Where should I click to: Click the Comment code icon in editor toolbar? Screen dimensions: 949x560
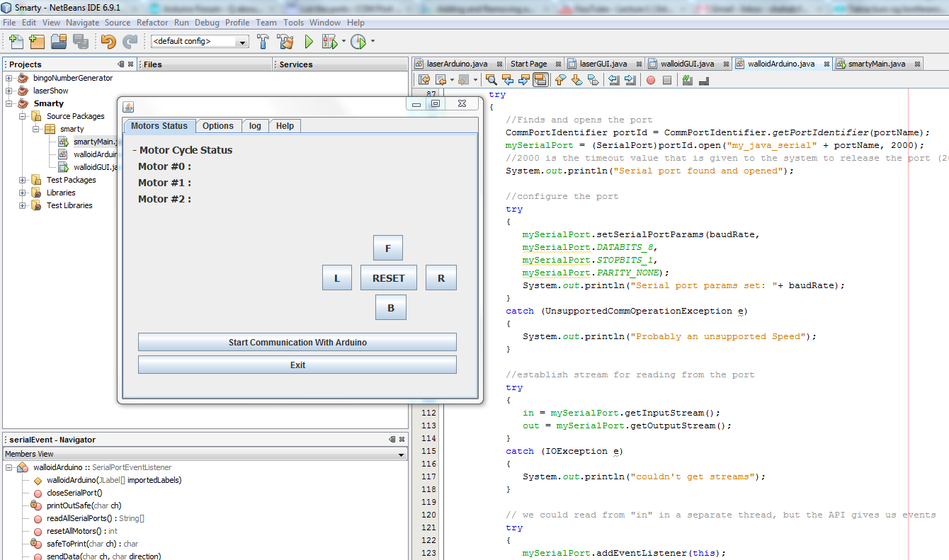tap(687, 79)
